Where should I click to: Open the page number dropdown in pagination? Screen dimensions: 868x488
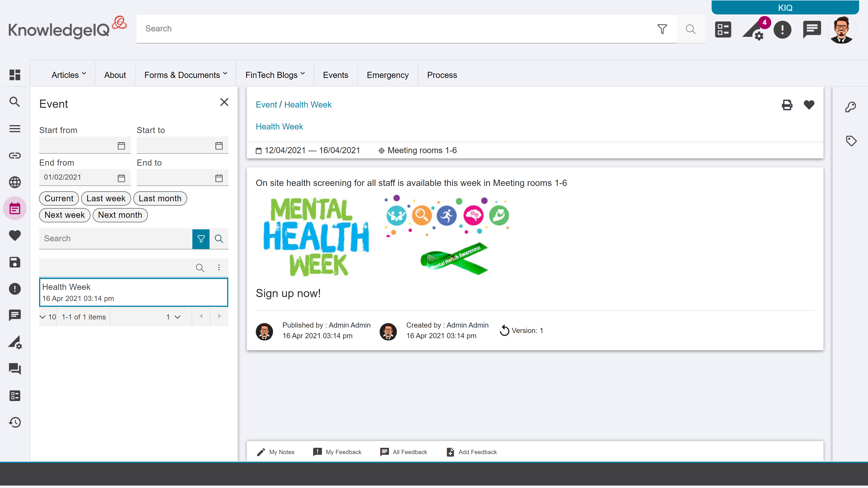pyautogui.click(x=173, y=317)
